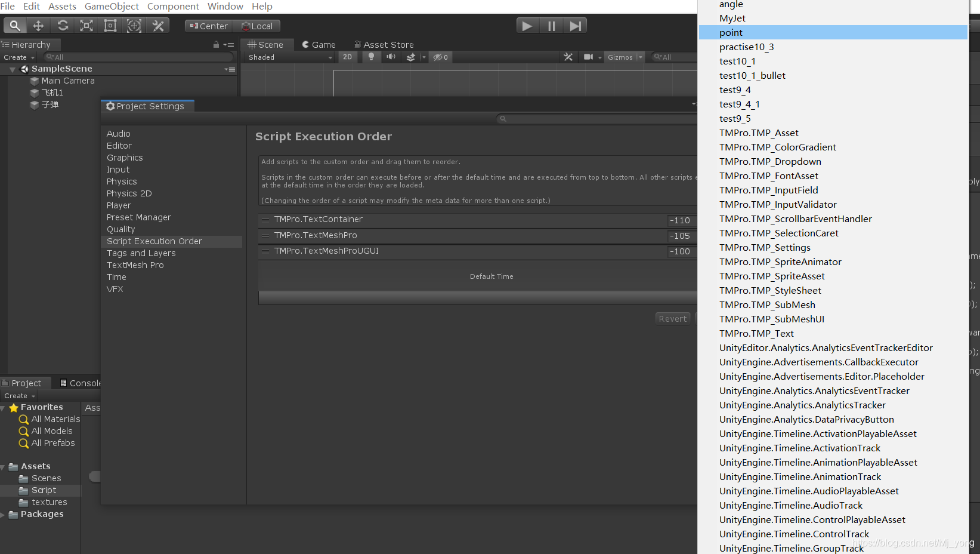Select the Move tool
This screenshot has height=554, width=980.
tap(38, 26)
